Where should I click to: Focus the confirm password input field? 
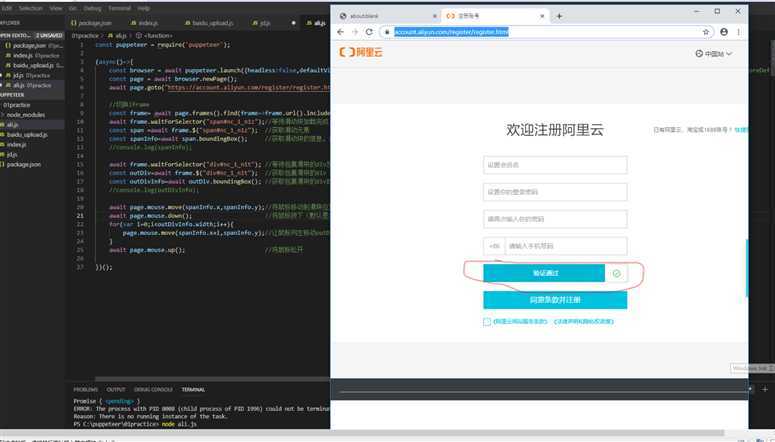tap(555, 219)
